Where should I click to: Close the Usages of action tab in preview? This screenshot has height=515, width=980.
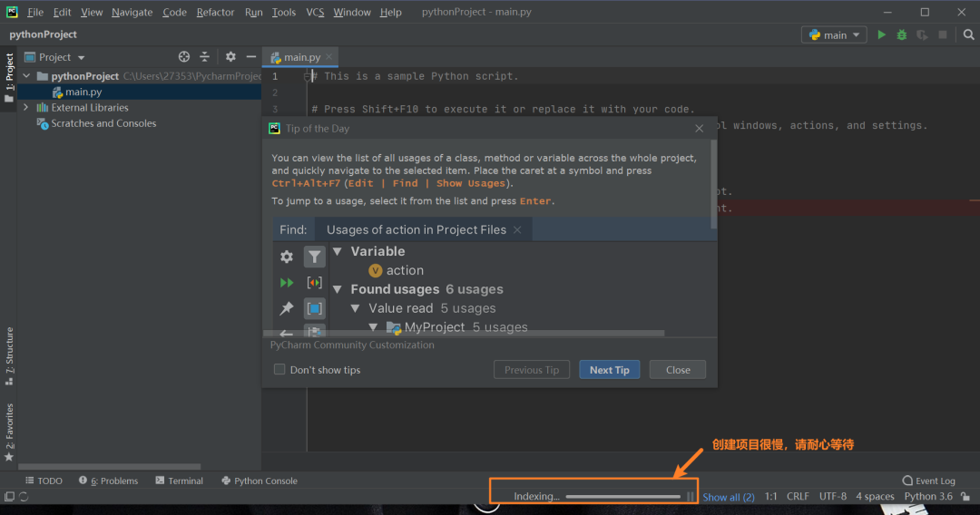tap(517, 229)
